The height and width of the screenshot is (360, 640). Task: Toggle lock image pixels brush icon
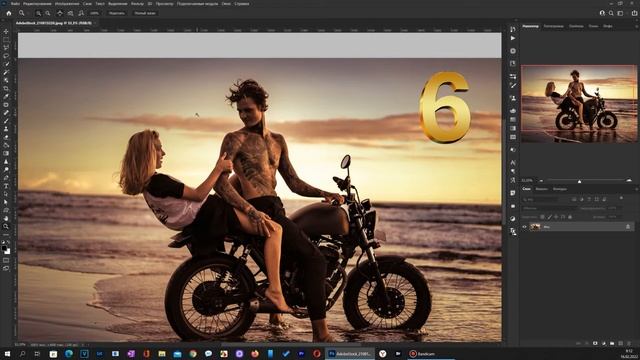[x=549, y=217]
